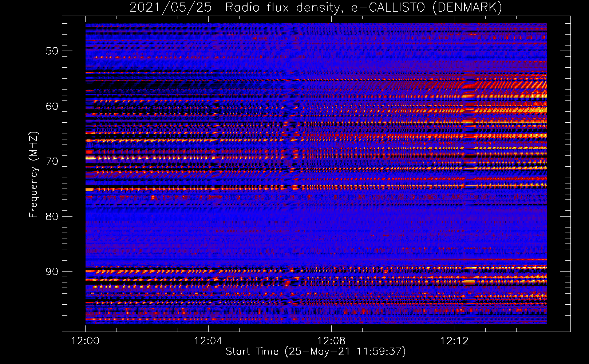Image resolution: width=589 pixels, height=364 pixels.
Task: Click the 12:08 time tick label
Action: (331, 341)
